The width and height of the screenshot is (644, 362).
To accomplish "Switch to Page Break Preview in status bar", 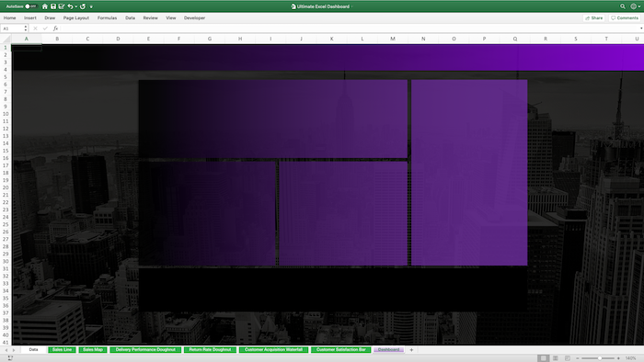I will pyautogui.click(x=568, y=358).
